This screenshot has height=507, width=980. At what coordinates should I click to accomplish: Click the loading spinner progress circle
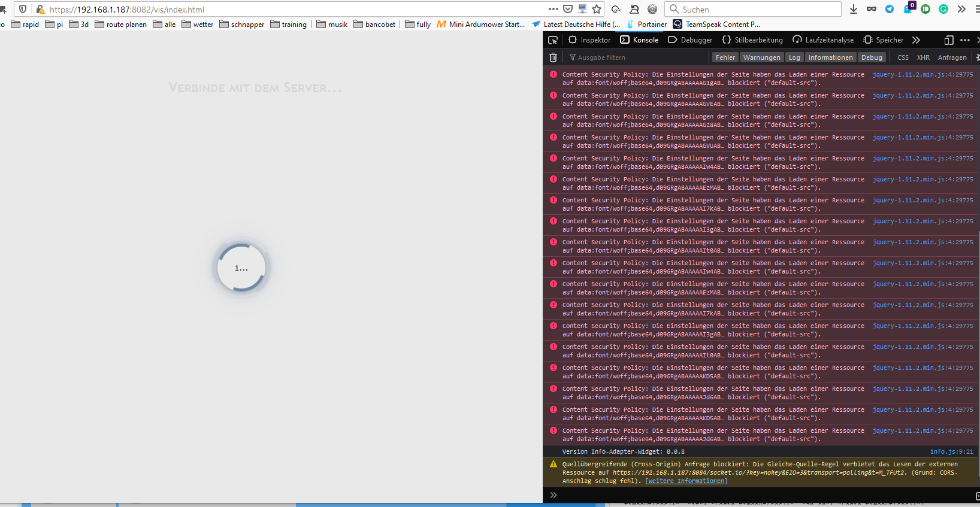pos(241,268)
